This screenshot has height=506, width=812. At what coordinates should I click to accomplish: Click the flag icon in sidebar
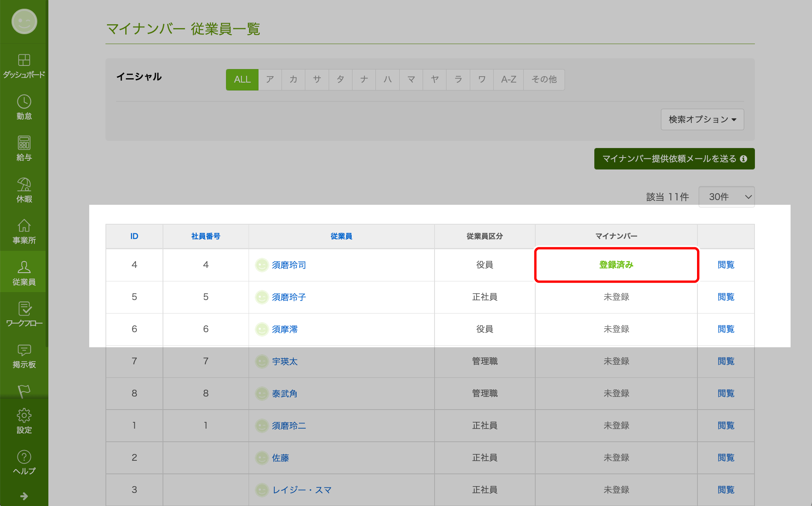coord(24,391)
